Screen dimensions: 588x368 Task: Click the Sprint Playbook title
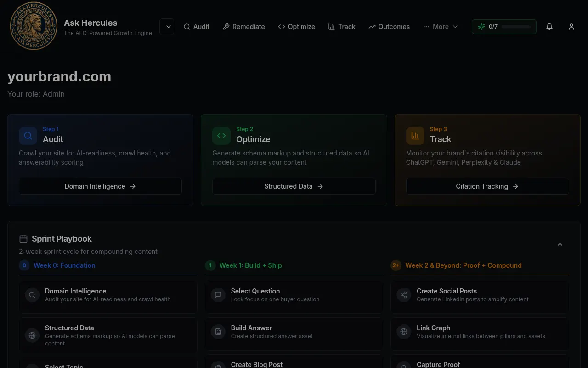point(62,239)
